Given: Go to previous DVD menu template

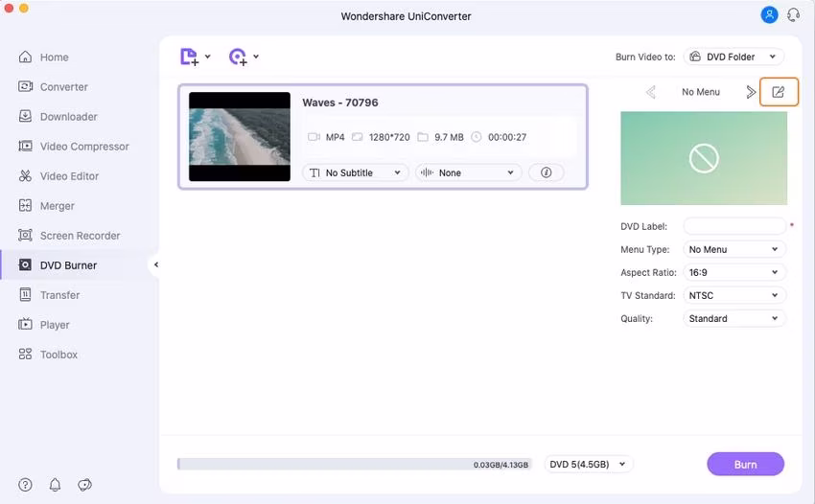Looking at the screenshot, I should tap(650, 92).
